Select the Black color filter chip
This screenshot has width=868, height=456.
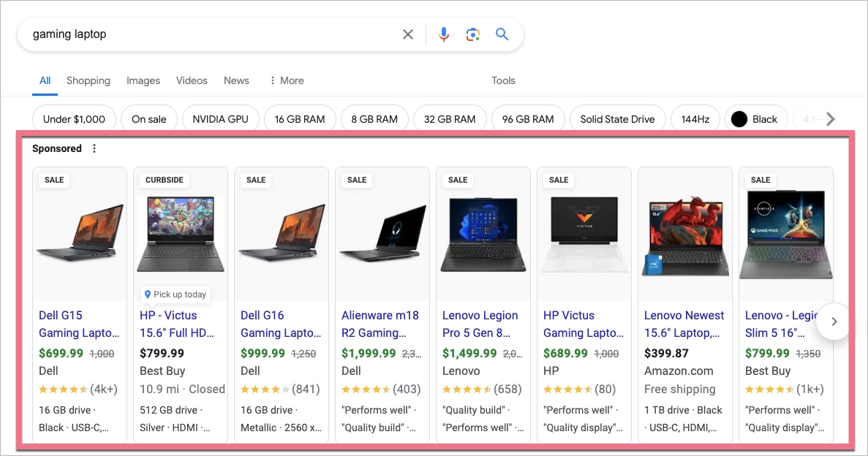coord(755,119)
